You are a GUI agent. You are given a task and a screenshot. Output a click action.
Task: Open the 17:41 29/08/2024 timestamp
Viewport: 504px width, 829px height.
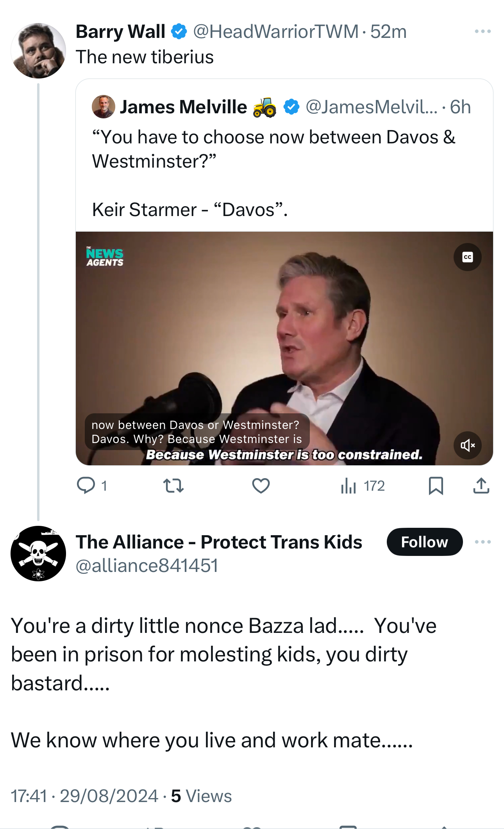click(84, 796)
